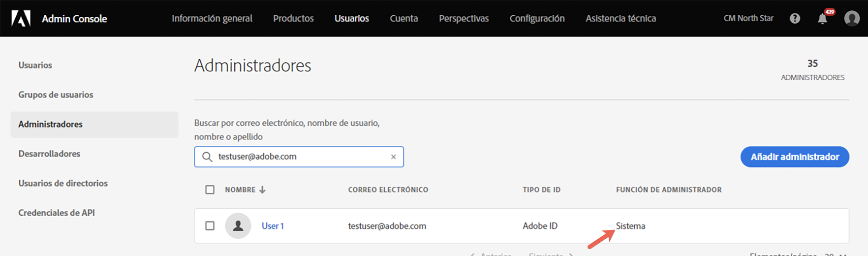Open Cuenta tab
Screen dimensions: 868x256
click(404, 18)
